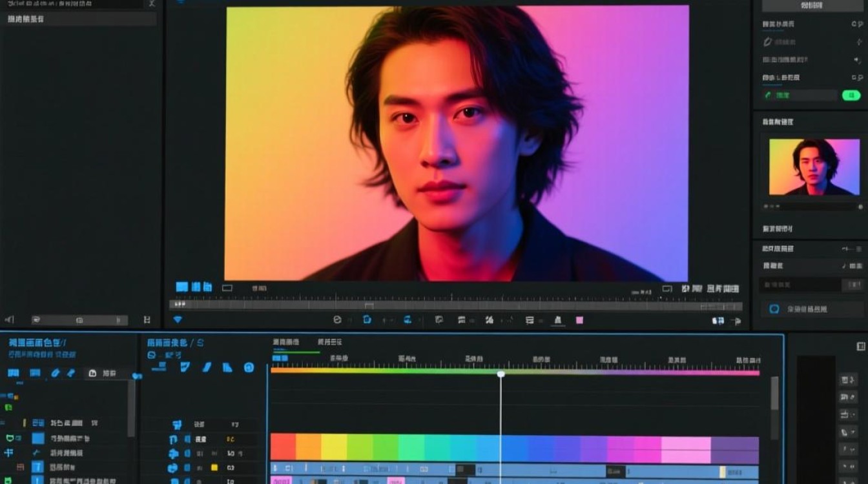Image resolution: width=868 pixels, height=484 pixels.
Task: Toggle the green switch in the right panel
Action: [851, 96]
